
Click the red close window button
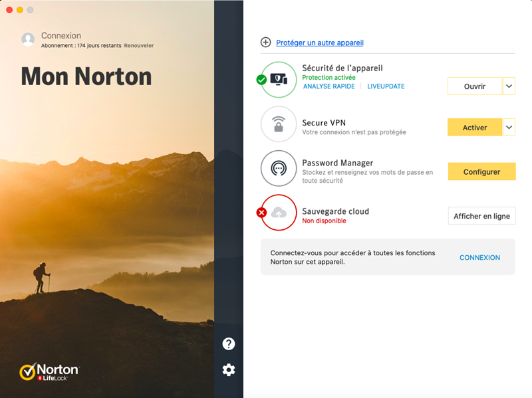pyautogui.click(x=9, y=10)
